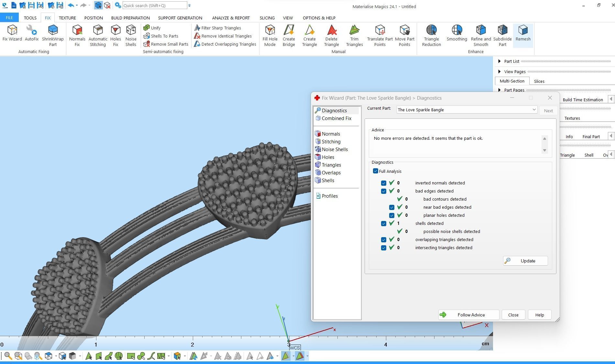Click the Undo arrow in quick toolbar

(71, 5)
